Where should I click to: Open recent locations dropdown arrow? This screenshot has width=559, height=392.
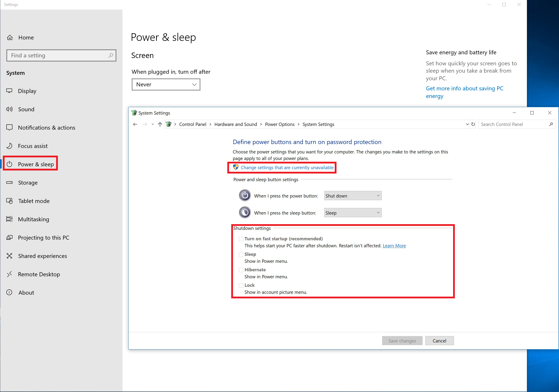click(x=153, y=124)
